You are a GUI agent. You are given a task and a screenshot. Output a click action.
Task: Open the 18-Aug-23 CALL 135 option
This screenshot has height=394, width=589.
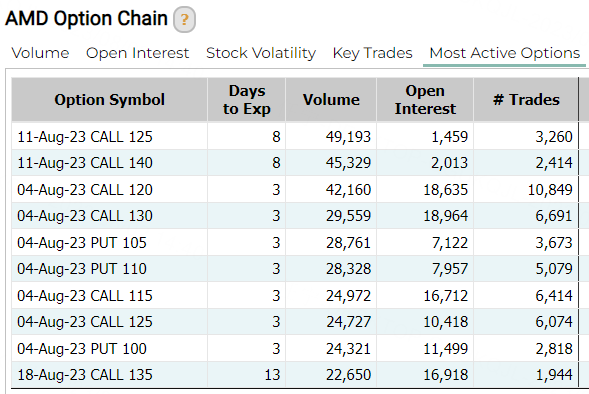(85, 375)
